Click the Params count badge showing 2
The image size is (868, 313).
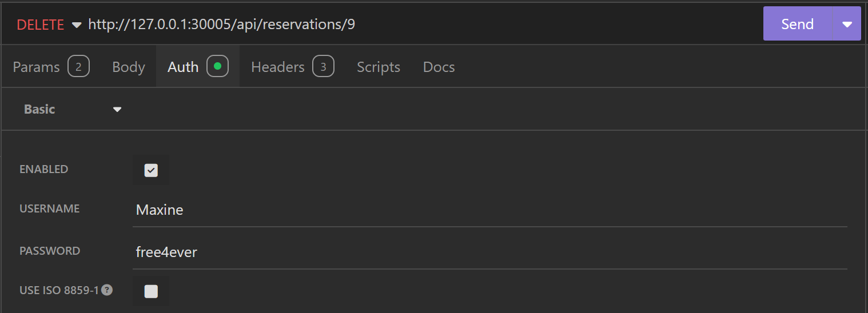(78, 67)
